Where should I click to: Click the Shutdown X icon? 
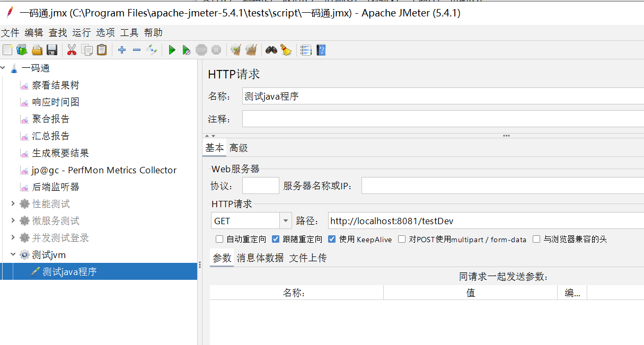click(216, 50)
